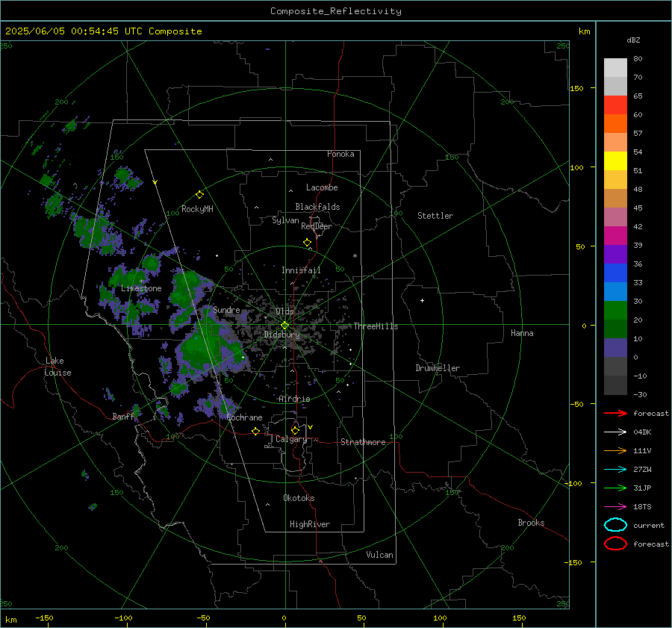The image size is (672, 628).
Task: Click the large green echo west of Didsbury
Action: (x=202, y=347)
